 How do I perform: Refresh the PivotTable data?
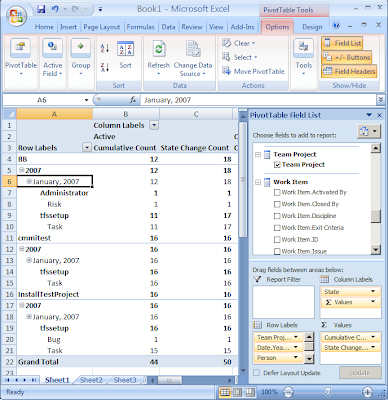pyautogui.click(x=159, y=57)
